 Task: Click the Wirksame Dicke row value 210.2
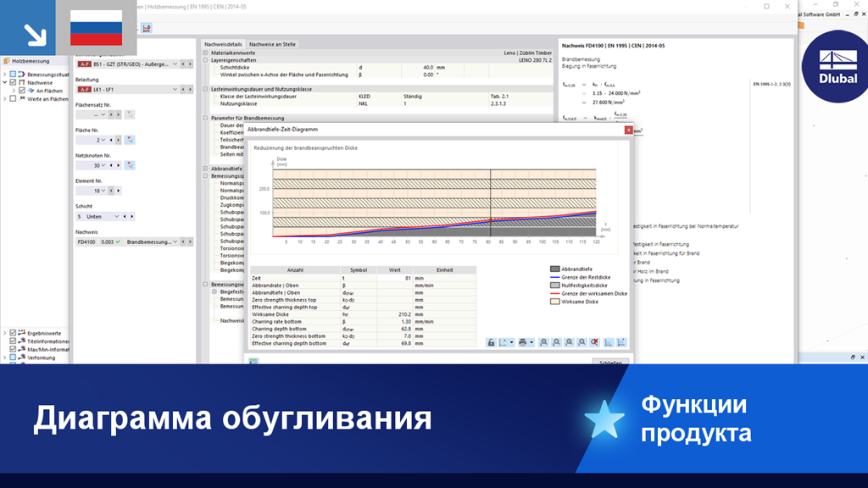(395, 314)
